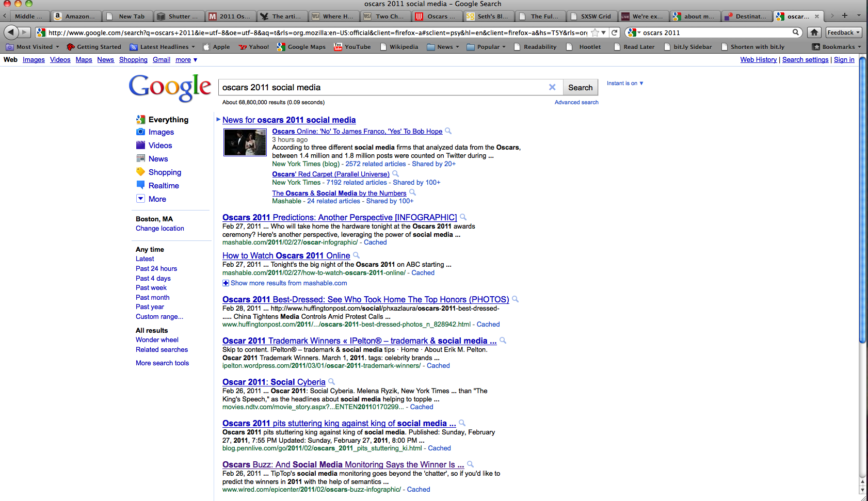Go back with the browser back arrow
868x501 pixels.
coord(11,33)
